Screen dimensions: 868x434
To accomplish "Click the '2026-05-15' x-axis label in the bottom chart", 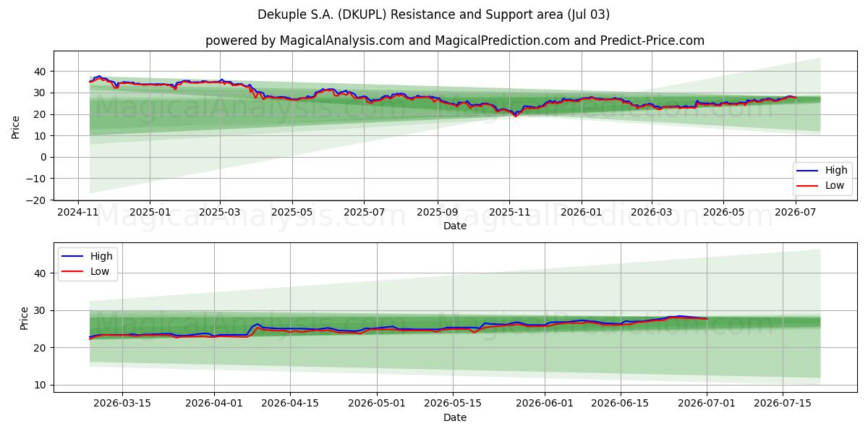I will pyautogui.click(x=453, y=404).
